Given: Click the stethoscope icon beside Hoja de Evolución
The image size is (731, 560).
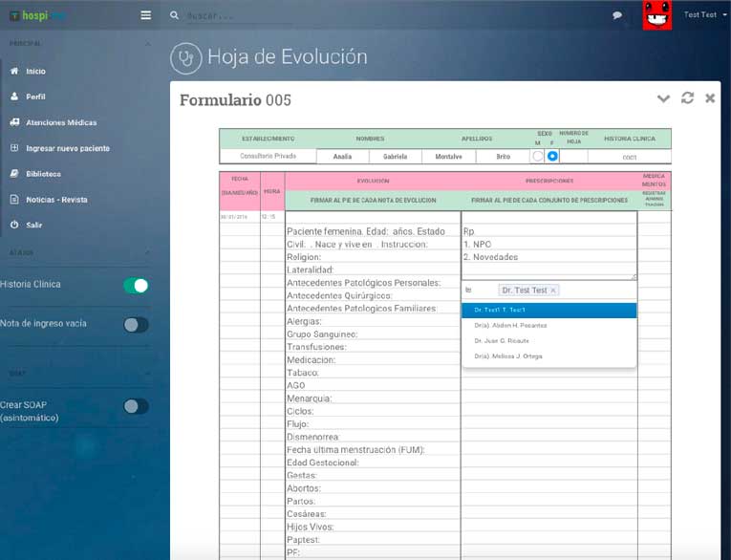Looking at the screenshot, I should pyautogui.click(x=185, y=58).
